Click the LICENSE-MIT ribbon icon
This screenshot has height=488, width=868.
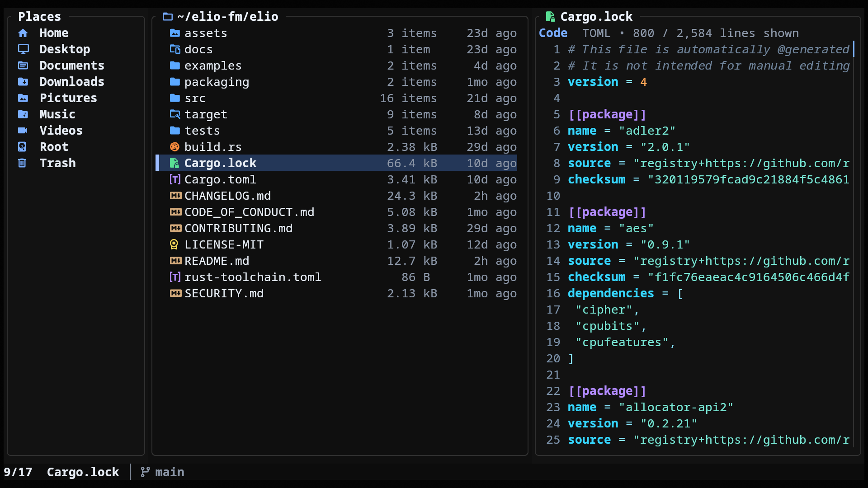pyautogui.click(x=174, y=244)
